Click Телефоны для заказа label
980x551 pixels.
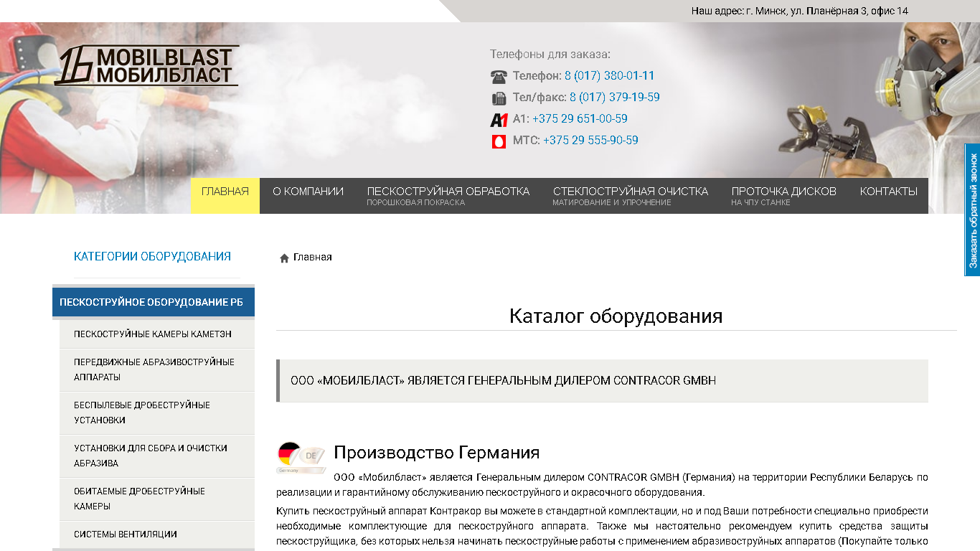(x=550, y=54)
